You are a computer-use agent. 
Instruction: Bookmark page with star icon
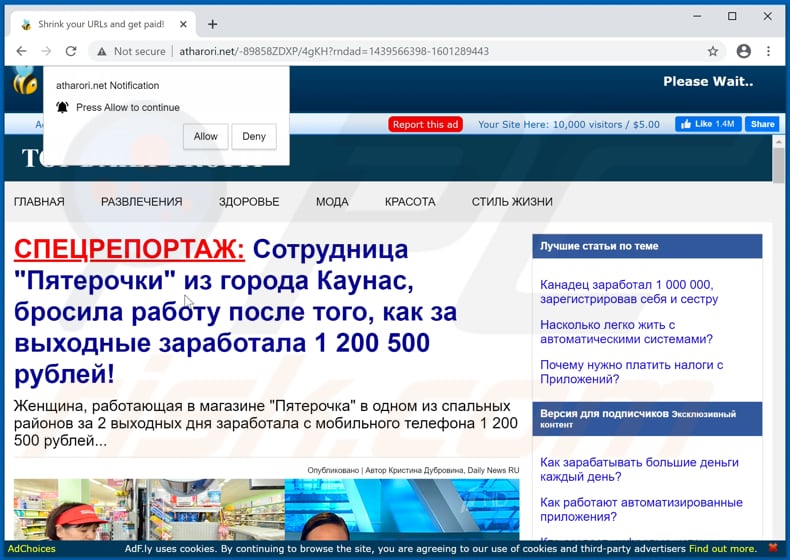point(712,51)
